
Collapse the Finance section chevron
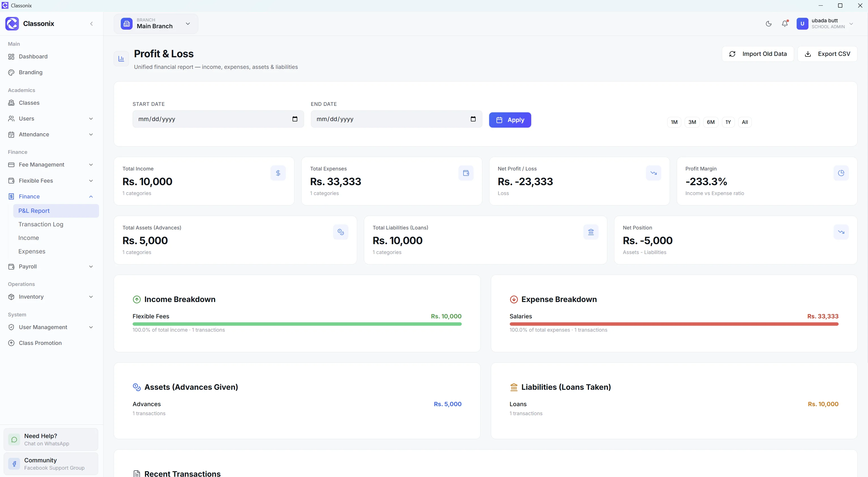pyautogui.click(x=91, y=196)
